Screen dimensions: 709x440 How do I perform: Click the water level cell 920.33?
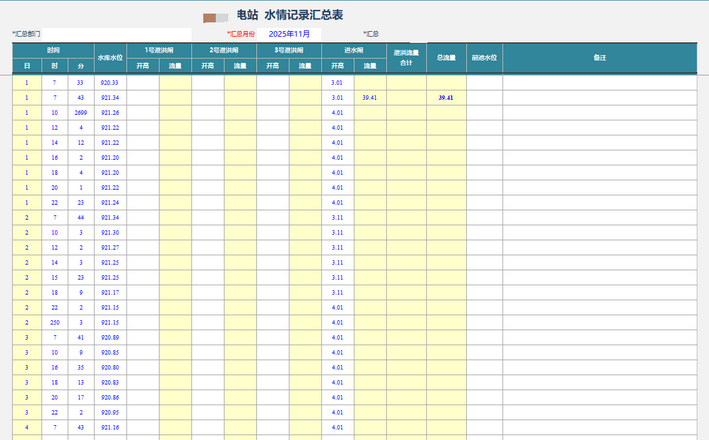coord(110,83)
